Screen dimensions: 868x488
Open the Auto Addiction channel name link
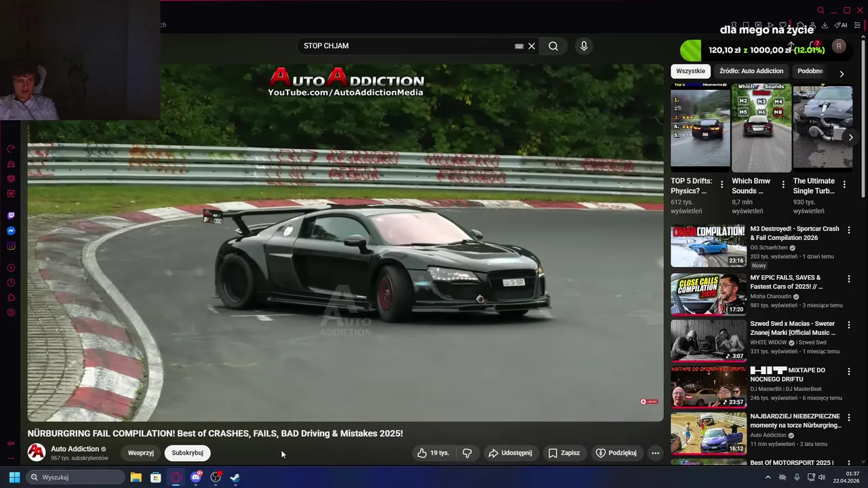click(x=75, y=449)
